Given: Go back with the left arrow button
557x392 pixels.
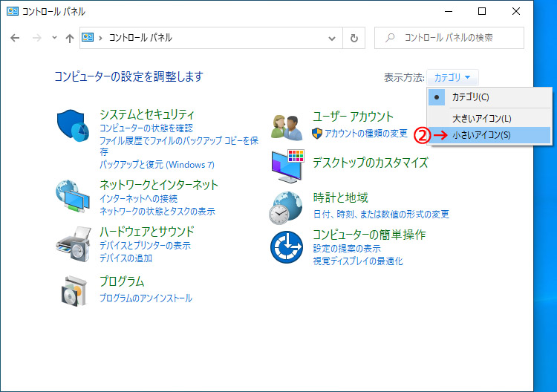Looking at the screenshot, I should tap(15, 38).
